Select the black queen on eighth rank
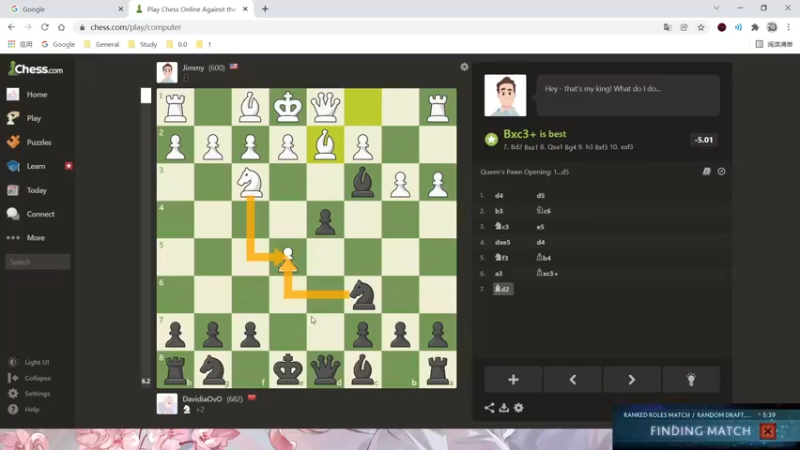Viewport: 800px width, 450px height. (x=325, y=369)
